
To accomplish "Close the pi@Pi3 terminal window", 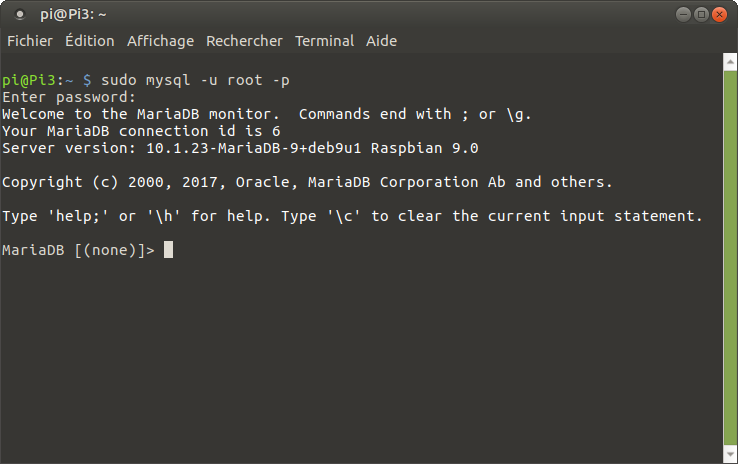I will (x=720, y=14).
